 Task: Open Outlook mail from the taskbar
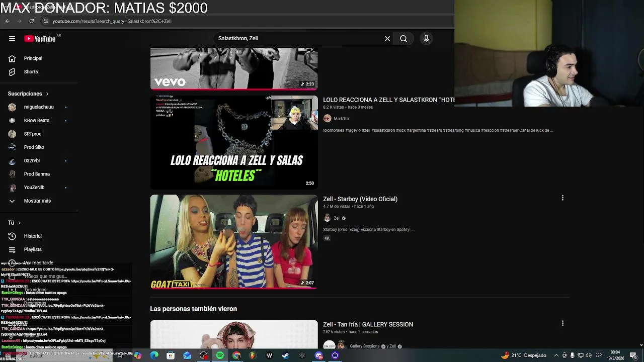pos(187,355)
